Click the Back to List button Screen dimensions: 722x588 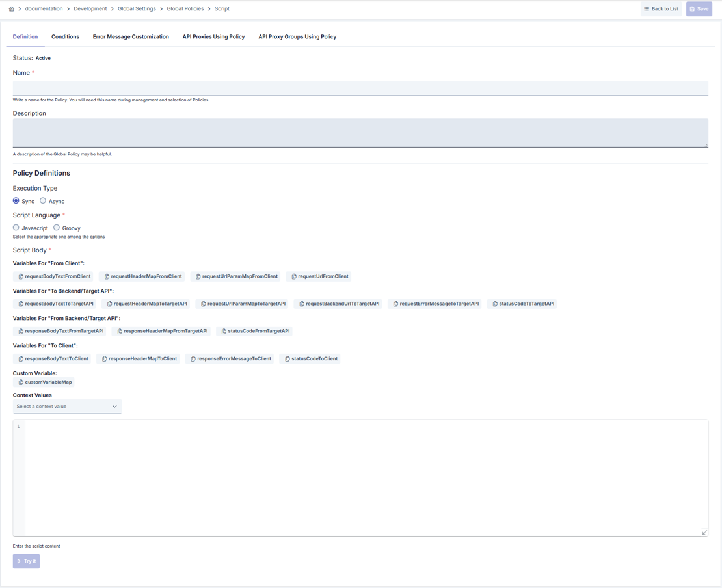(661, 8)
